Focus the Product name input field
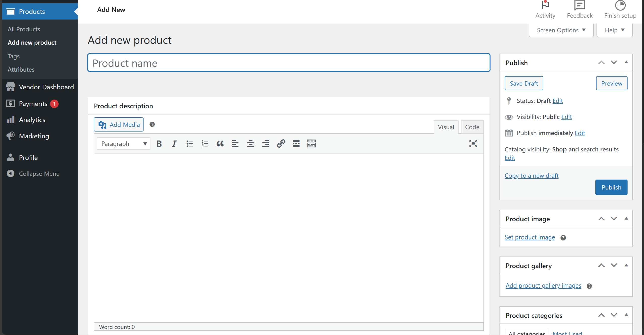The image size is (644, 335). click(289, 63)
